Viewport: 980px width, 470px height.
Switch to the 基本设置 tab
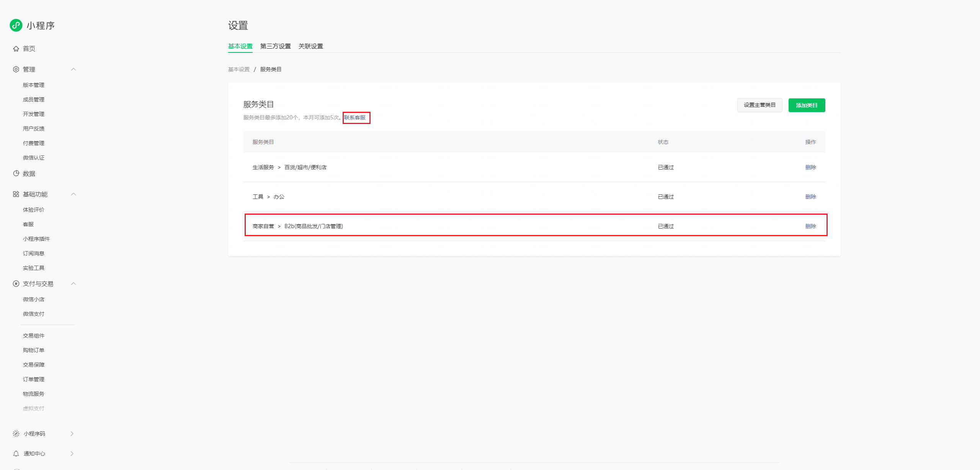[x=240, y=46]
